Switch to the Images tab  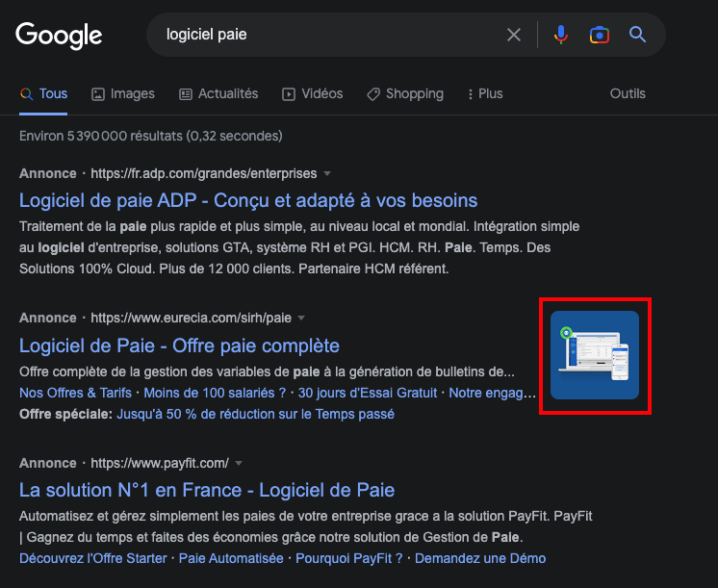pyautogui.click(x=122, y=93)
